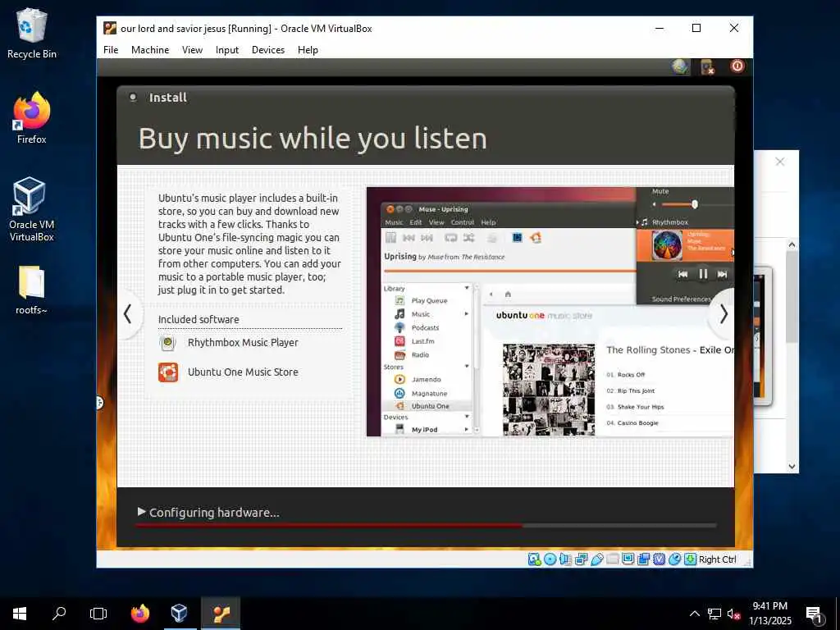Click the scroll down arrow in the background window
The image size is (840, 630).
pyautogui.click(x=792, y=466)
